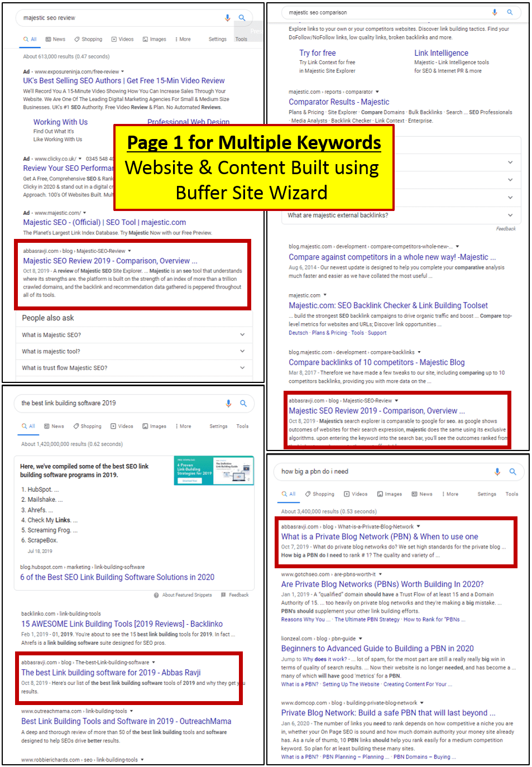Click Feedback link under the featured snippet
The image size is (532, 767).
235,595
